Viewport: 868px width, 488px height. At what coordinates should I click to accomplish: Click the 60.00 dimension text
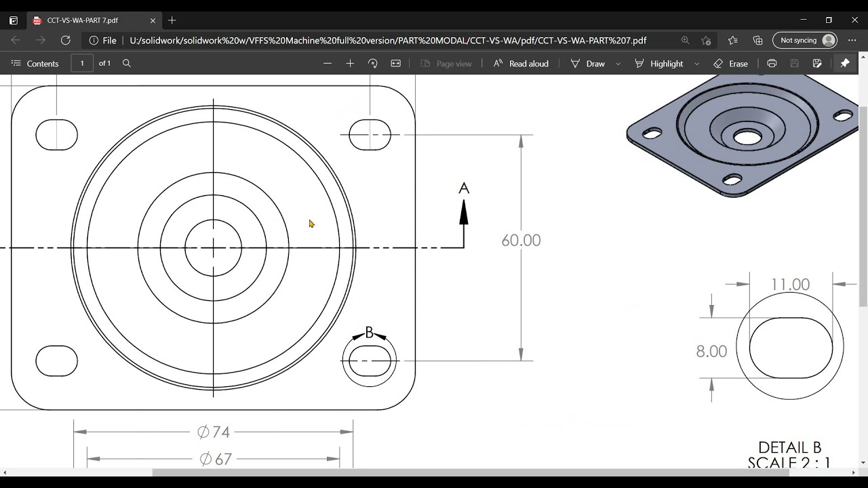[521, 241]
